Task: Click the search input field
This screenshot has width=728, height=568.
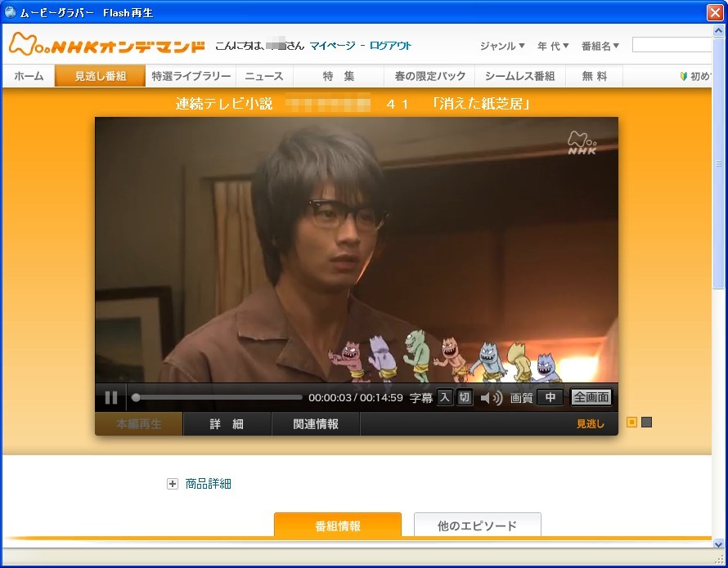Action: (x=672, y=46)
